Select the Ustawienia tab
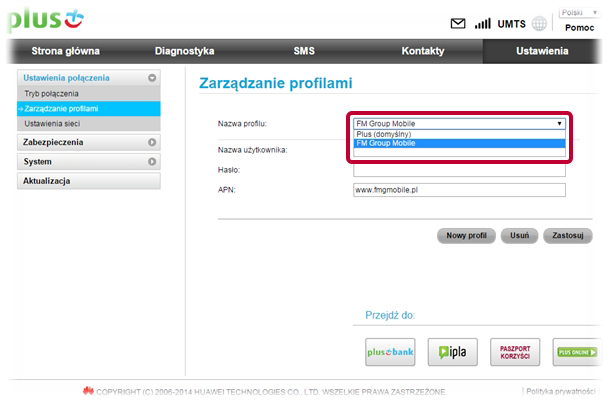The height and width of the screenshot is (405, 609). pos(542,51)
